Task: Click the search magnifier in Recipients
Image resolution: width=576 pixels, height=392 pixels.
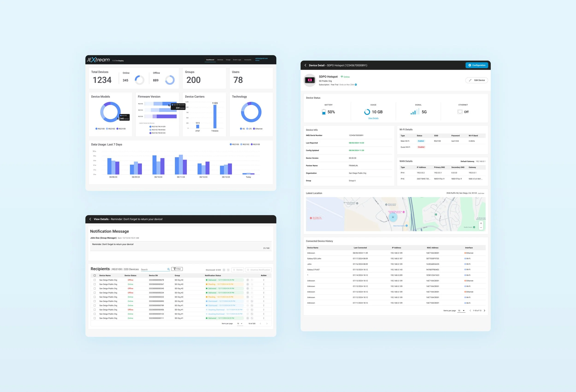Action: click(x=168, y=269)
